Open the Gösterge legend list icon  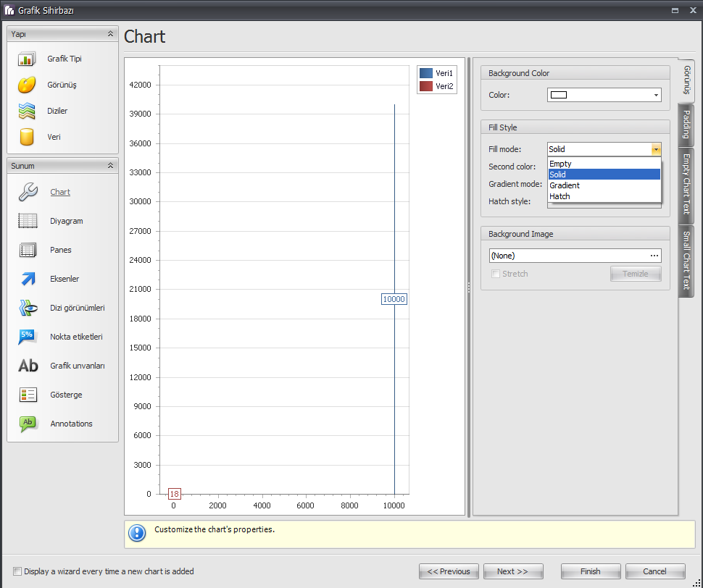tap(28, 395)
